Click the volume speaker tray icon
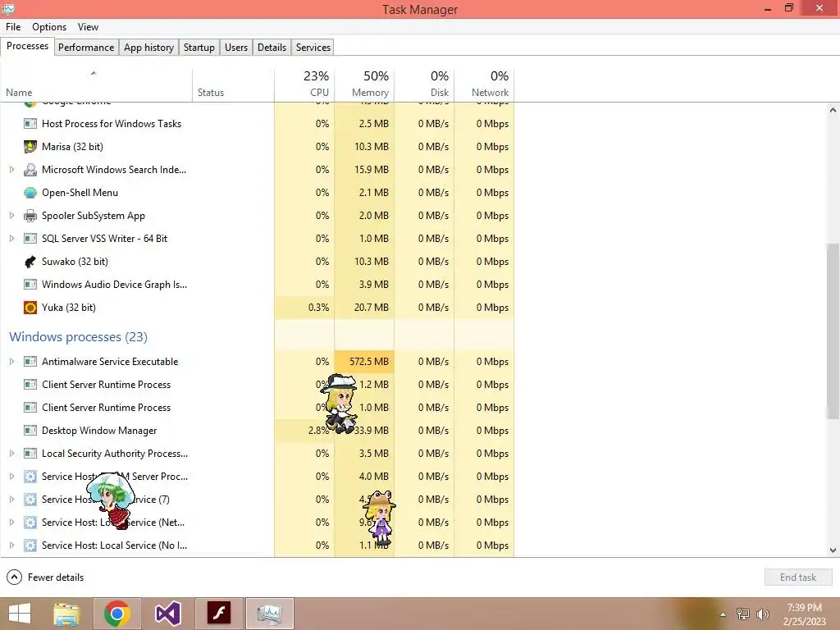 pyautogui.click(x=762, y=614)
